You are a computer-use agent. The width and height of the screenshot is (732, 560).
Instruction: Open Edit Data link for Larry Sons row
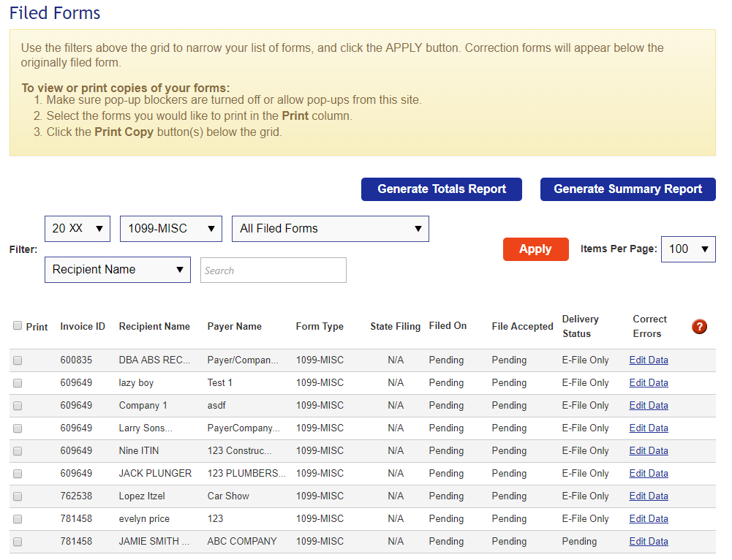pyautogui.click(x=649, y=428)
